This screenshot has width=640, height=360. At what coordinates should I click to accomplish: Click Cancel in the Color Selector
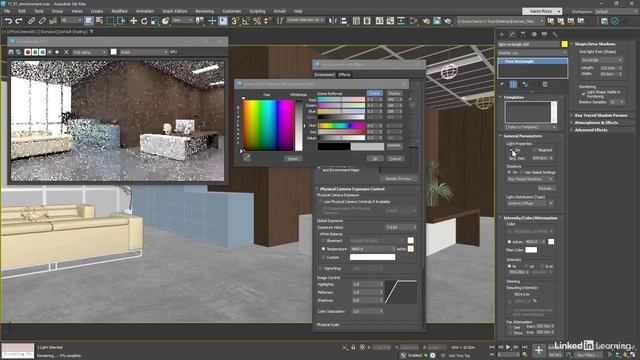click(395, 158)
